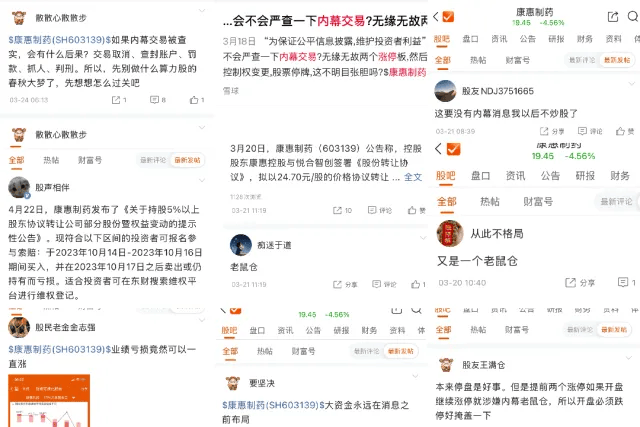Open 全文 link of 3月20日 announcement
The image size is (640, 427).
pyautogui.click(x=413, y=177)
